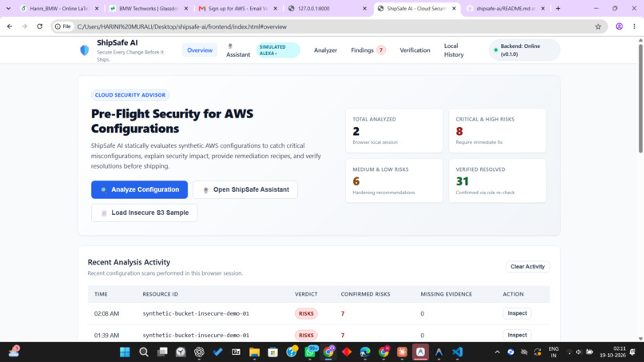Click the Findings count badge 7
This screenshot has height=362, width=644.
381,50
